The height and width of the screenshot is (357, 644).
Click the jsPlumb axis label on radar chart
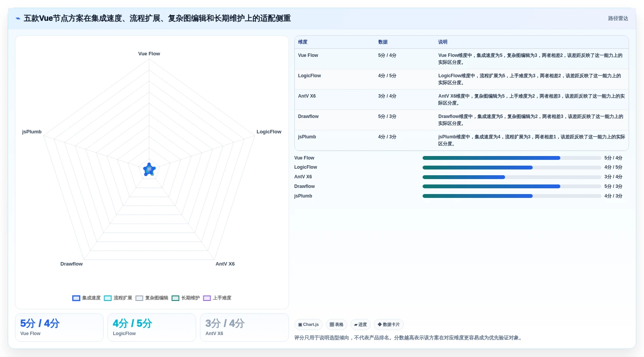32,132
